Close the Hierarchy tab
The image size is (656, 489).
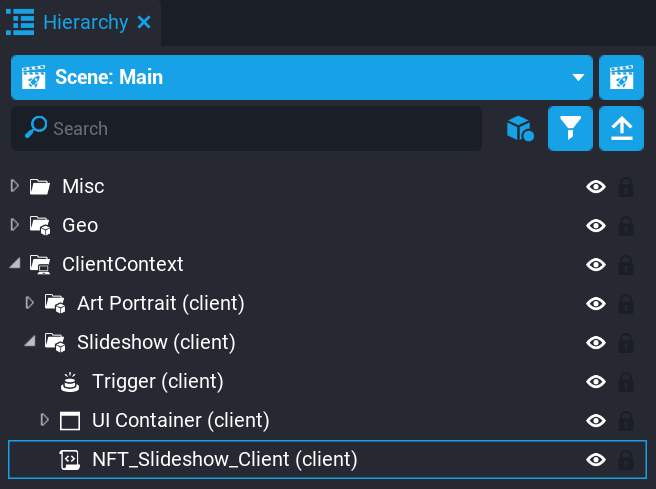(x=144, y=22)
